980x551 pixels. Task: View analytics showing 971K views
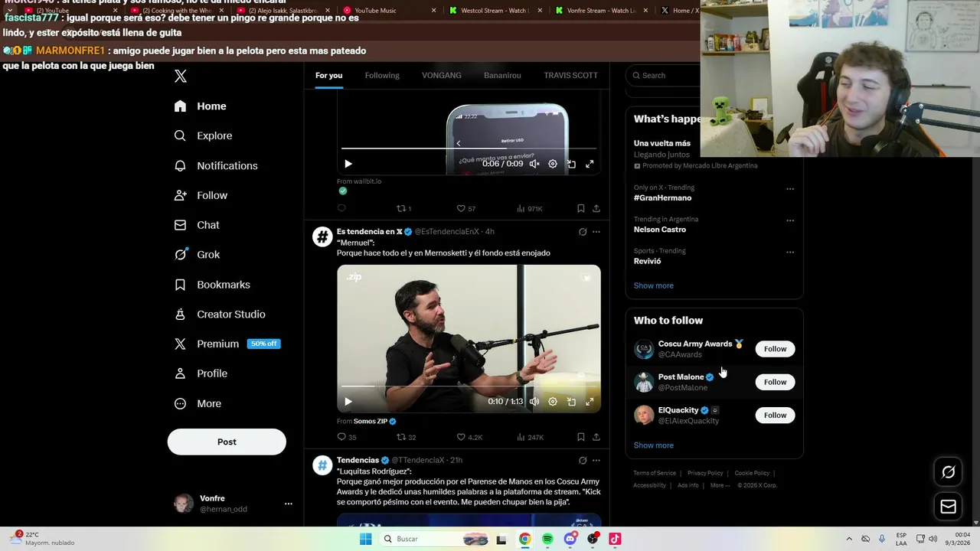529,208
